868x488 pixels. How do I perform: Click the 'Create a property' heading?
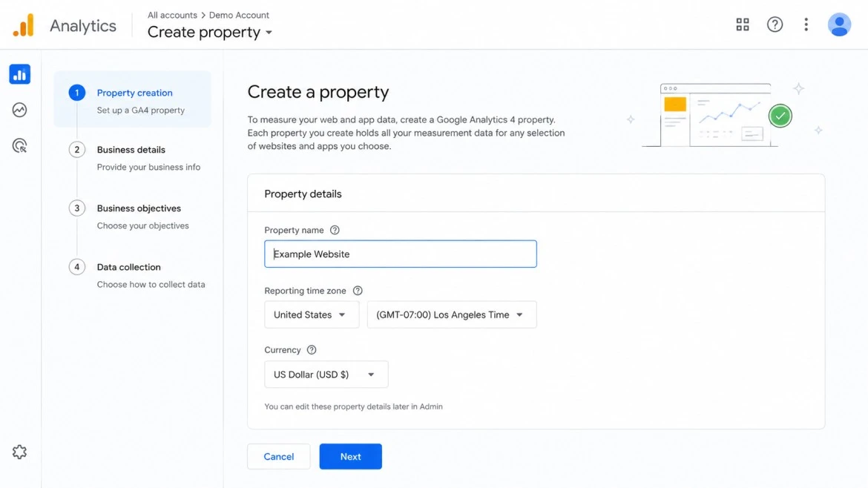coord(318,92)
